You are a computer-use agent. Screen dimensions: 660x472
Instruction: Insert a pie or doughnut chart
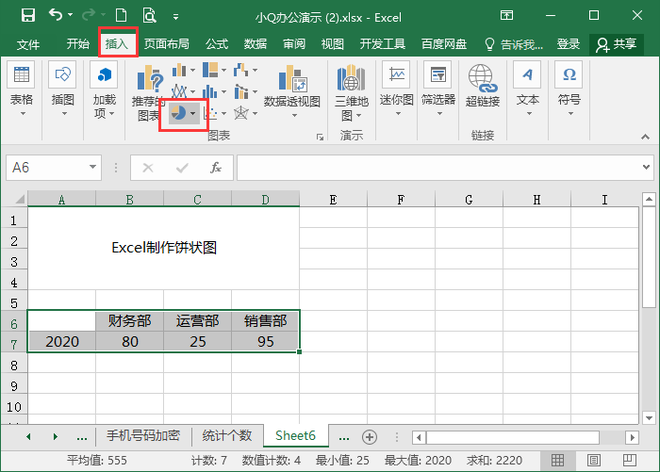tap(184, 113)
